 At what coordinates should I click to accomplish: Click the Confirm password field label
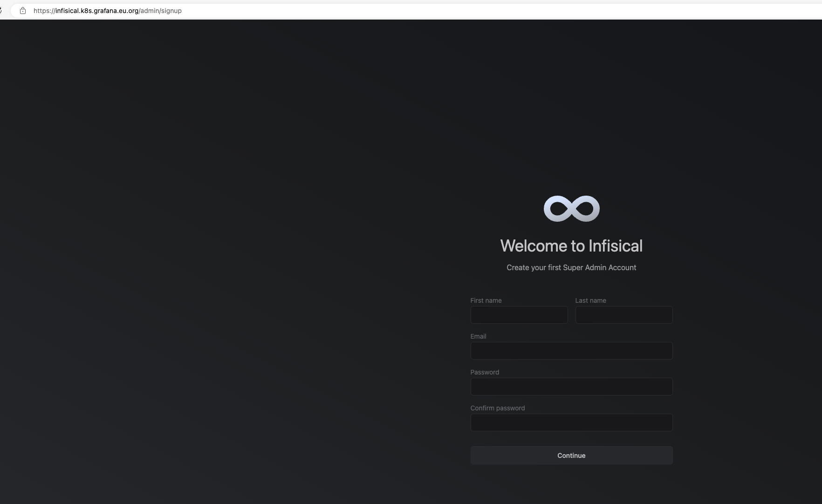coord(498,408)
